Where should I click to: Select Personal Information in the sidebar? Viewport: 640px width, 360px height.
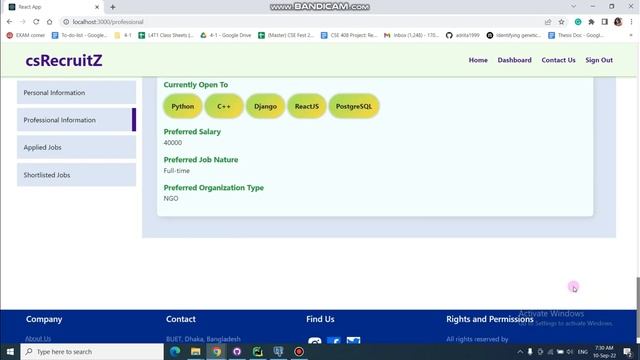pos(76,93)
